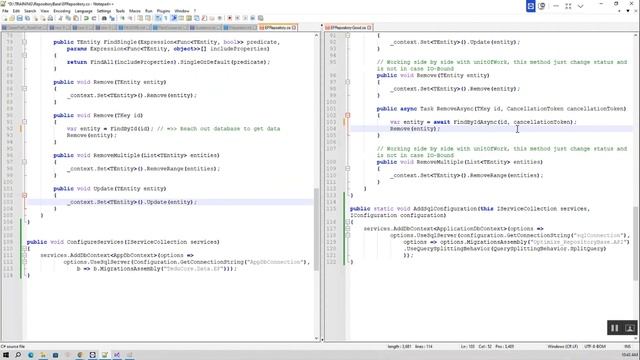Image resolution: width=640 pixels, height=360 pixels.
Task: Click the Replace toolbar icon
Action: coord(113,18)
